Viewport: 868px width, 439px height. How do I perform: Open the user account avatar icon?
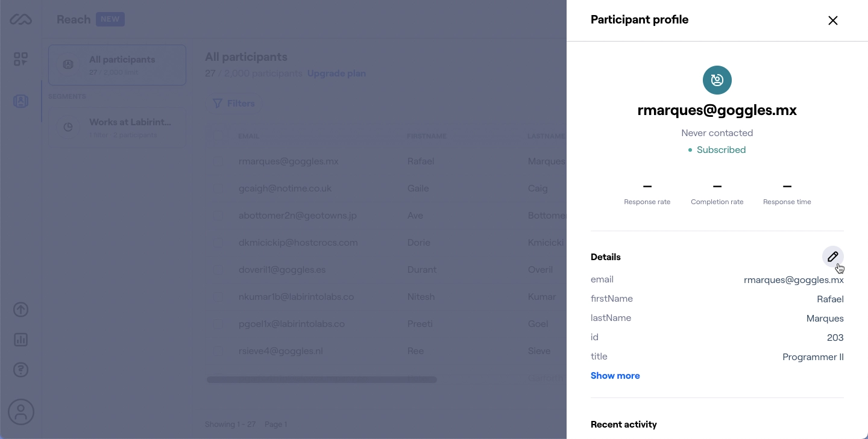[x=20, y=412]
